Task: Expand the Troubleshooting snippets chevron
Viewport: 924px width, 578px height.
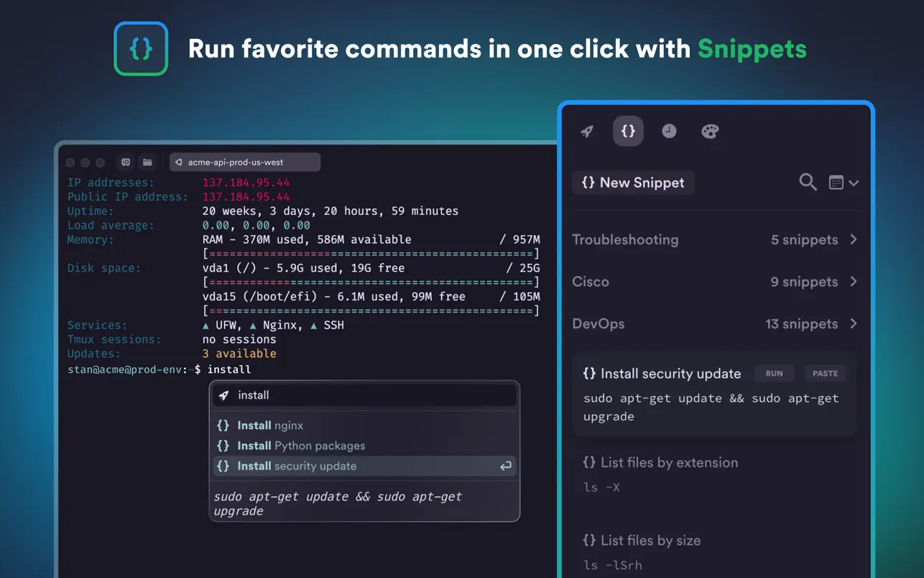Action: [854, 239]
